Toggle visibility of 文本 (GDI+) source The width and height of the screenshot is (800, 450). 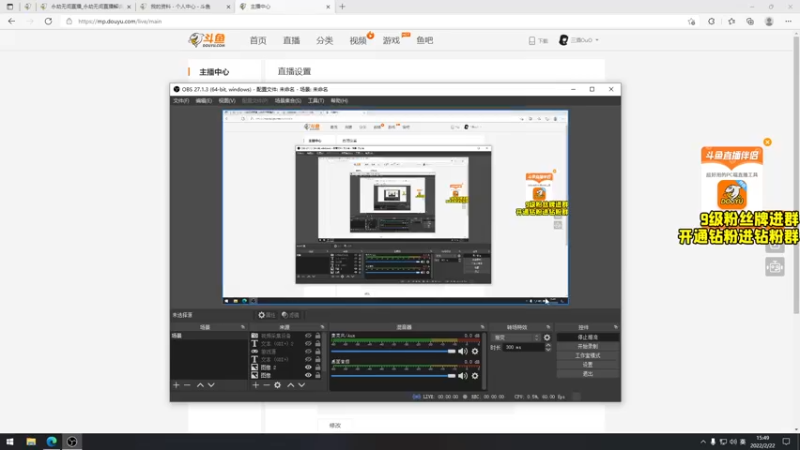pyautogui.click(x=308, y=359)
